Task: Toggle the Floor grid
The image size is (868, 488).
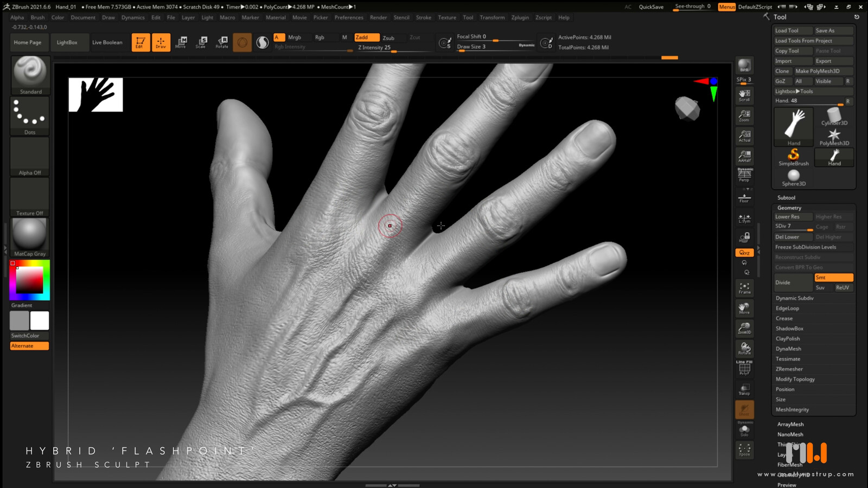Action: [744, 197]
